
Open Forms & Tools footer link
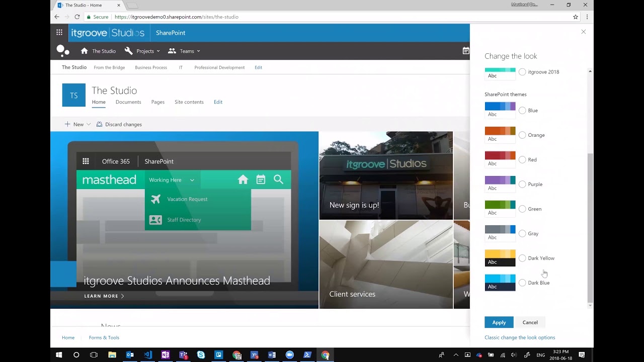(x=104, y=337)
